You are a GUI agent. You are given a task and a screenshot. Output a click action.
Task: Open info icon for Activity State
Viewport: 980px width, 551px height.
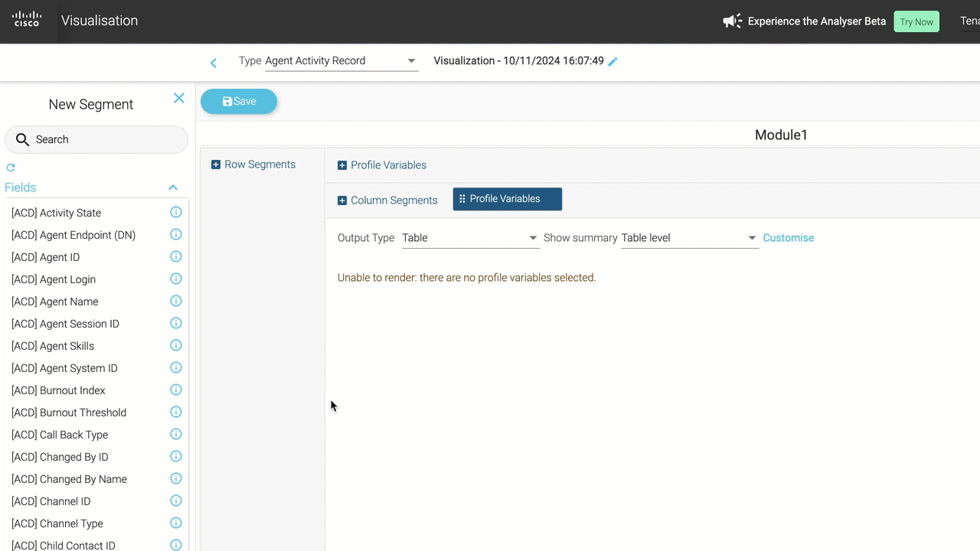175,213
